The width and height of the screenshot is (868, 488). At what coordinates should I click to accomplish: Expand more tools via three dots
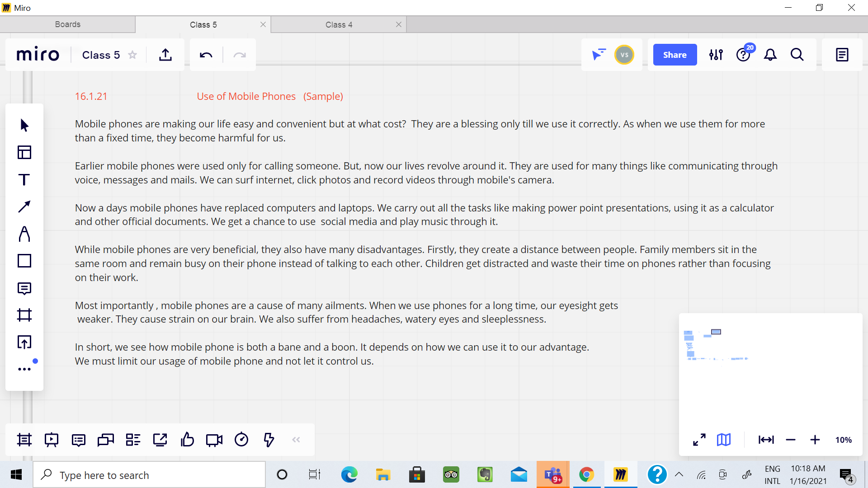tap(24, 369)
